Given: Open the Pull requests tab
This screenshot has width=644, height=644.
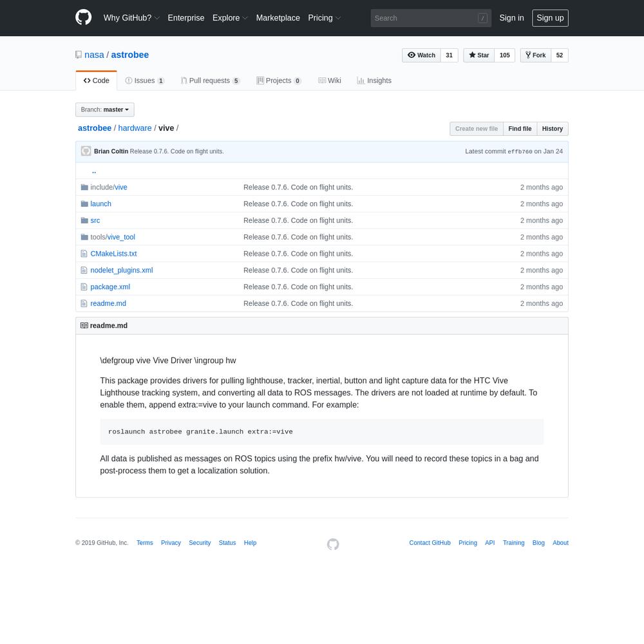Looking at the screenshot, I should coord(210,80).
